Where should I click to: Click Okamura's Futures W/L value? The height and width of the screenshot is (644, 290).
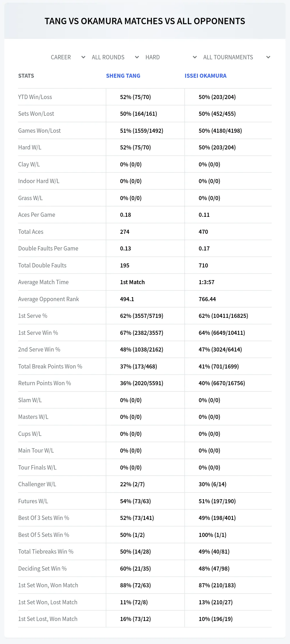coord(217,501)
